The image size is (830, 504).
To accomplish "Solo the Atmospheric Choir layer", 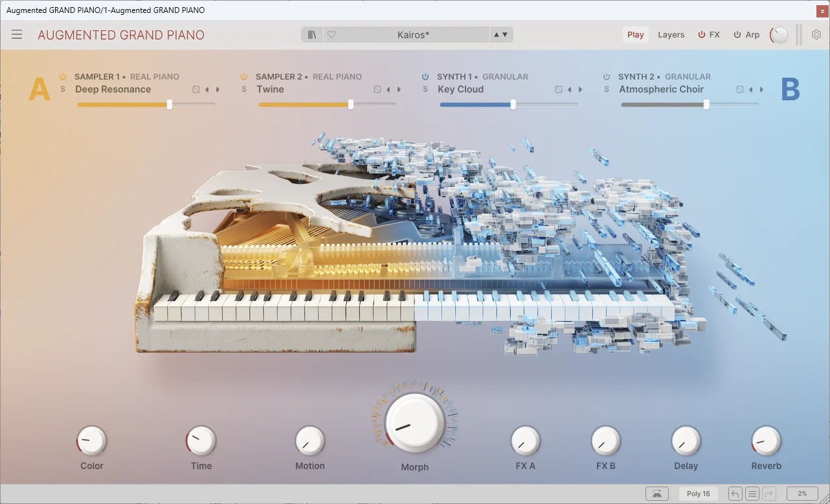I will [607, 89].
